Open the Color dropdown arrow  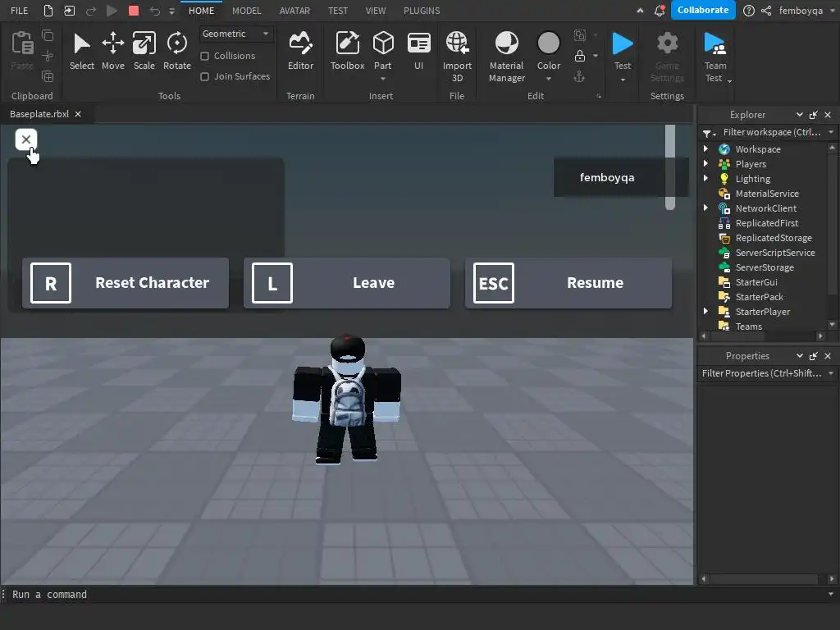(549, 80)
